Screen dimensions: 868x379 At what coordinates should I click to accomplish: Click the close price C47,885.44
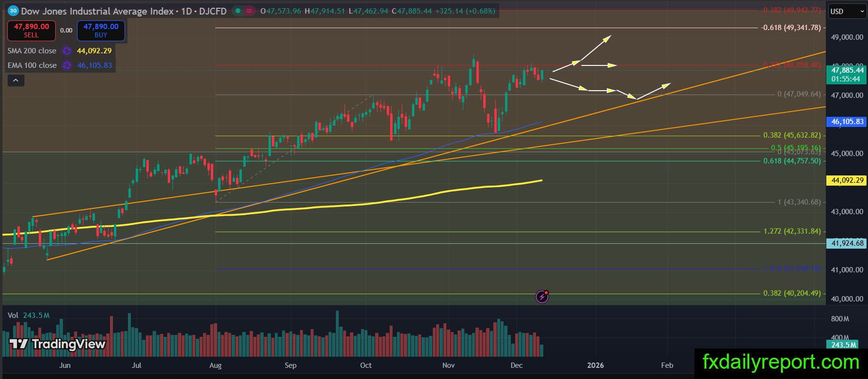click(411, 11)
